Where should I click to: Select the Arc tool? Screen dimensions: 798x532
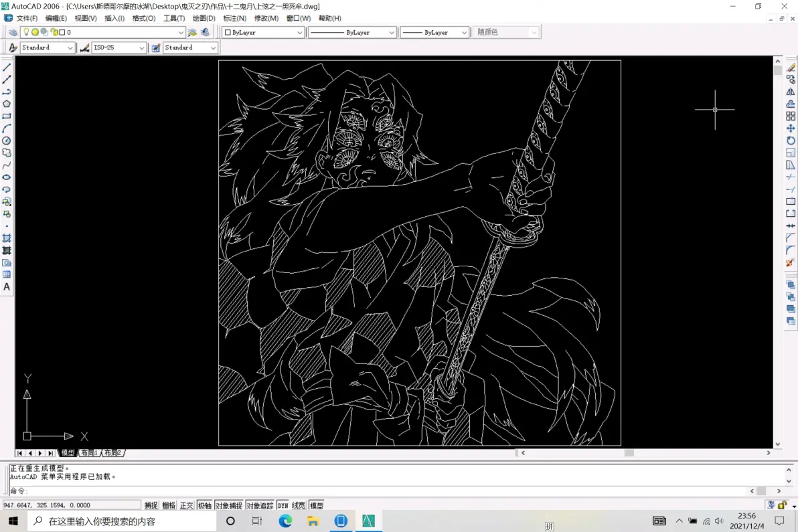point(7,128)
